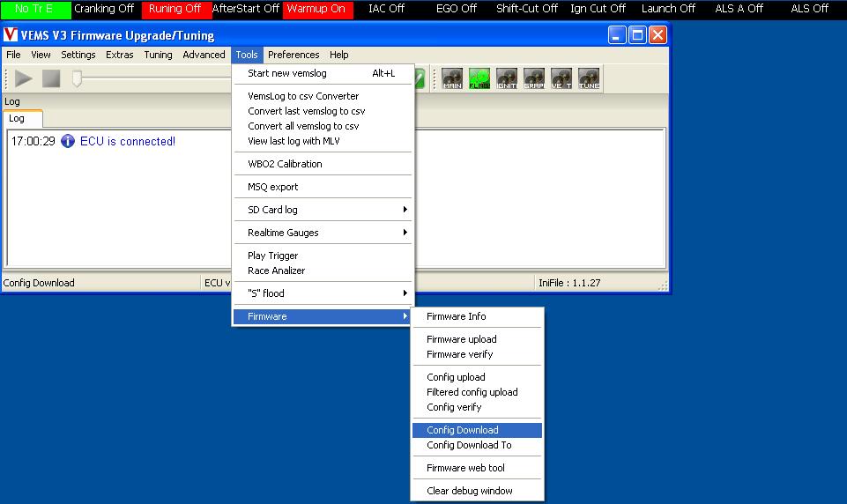
Task: Open the green FLAGS gauge group
Action: (x=479, y=79)
